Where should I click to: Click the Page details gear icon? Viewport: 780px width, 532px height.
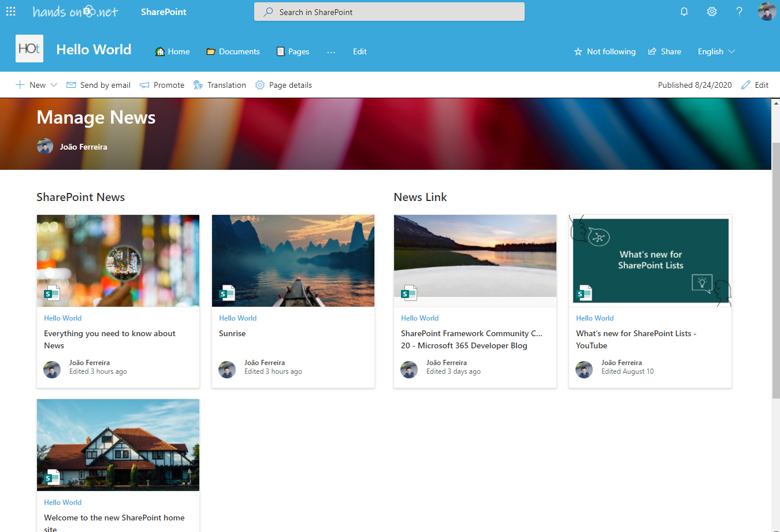click(x=260, y=85)
